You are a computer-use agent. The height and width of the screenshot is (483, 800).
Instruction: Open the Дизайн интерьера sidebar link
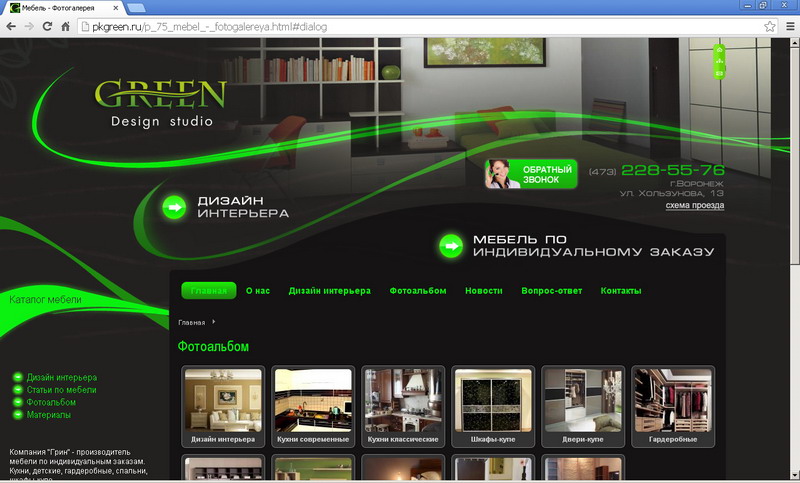(62, 377)
